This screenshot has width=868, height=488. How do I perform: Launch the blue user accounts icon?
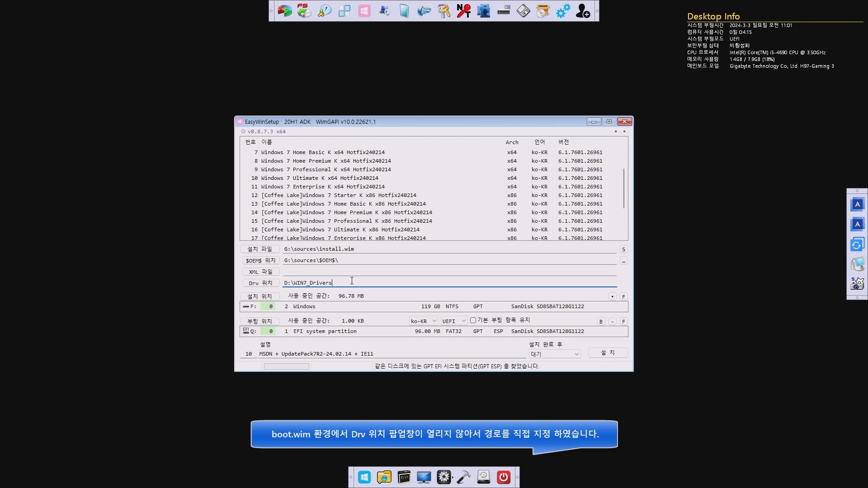[x=484, y=11]
